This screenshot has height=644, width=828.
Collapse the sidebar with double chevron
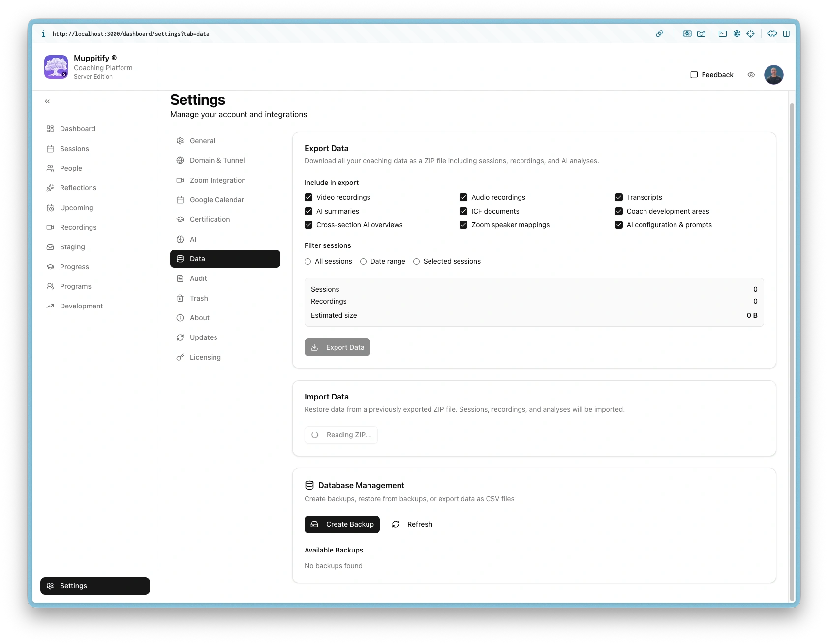pos(47,101)
